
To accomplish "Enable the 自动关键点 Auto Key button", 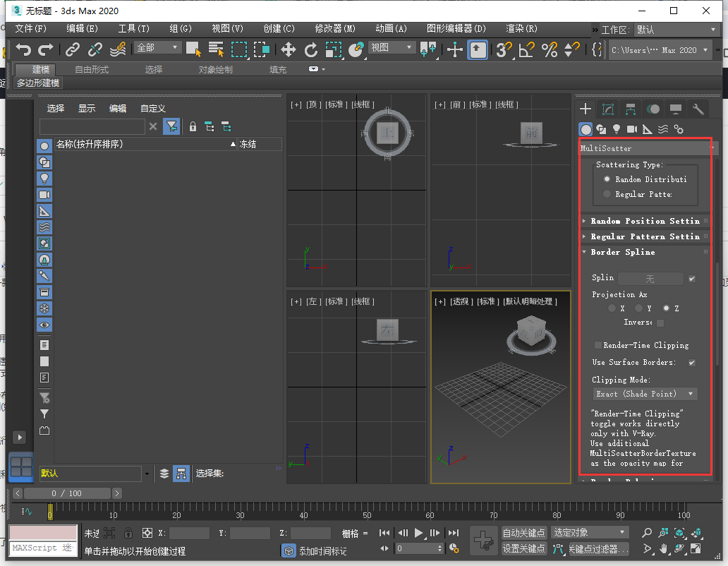I will (x=524, y=532).
